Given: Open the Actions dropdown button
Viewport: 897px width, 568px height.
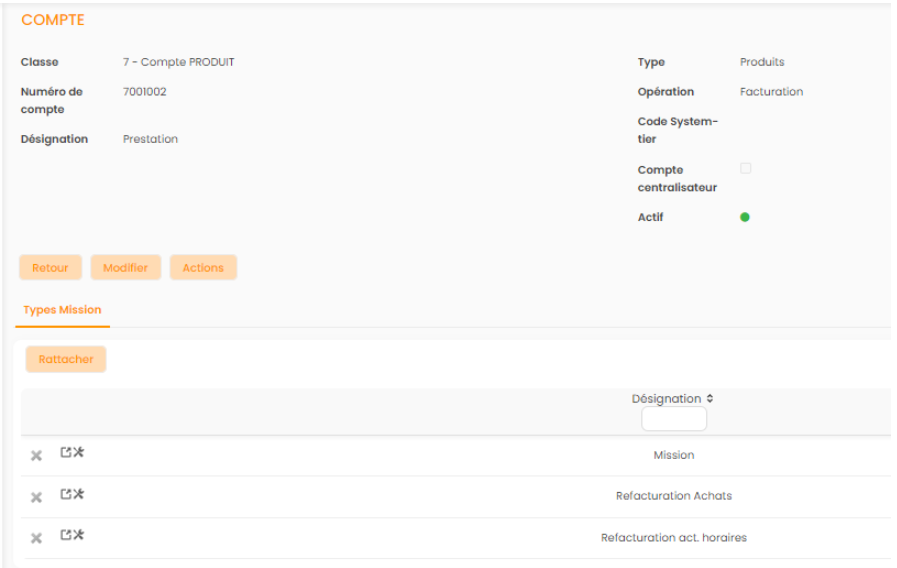Looking at the screenshot, I should pos(203,268).
